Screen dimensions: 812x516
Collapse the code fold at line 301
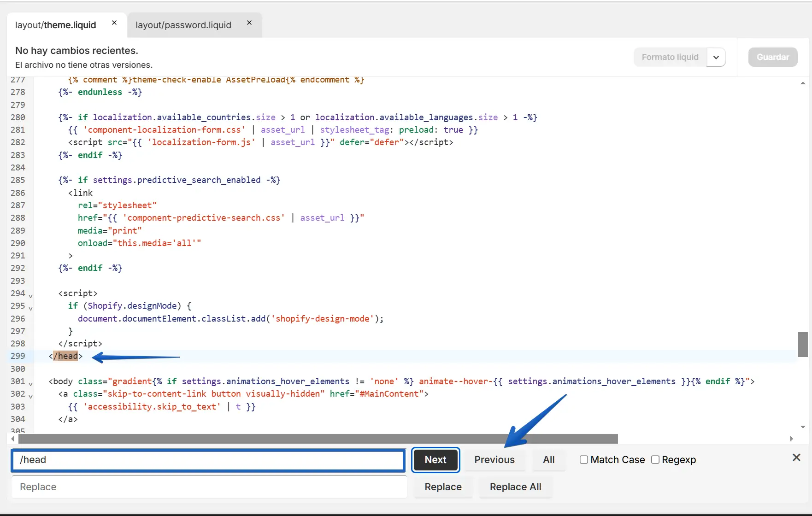coord(30,384)
